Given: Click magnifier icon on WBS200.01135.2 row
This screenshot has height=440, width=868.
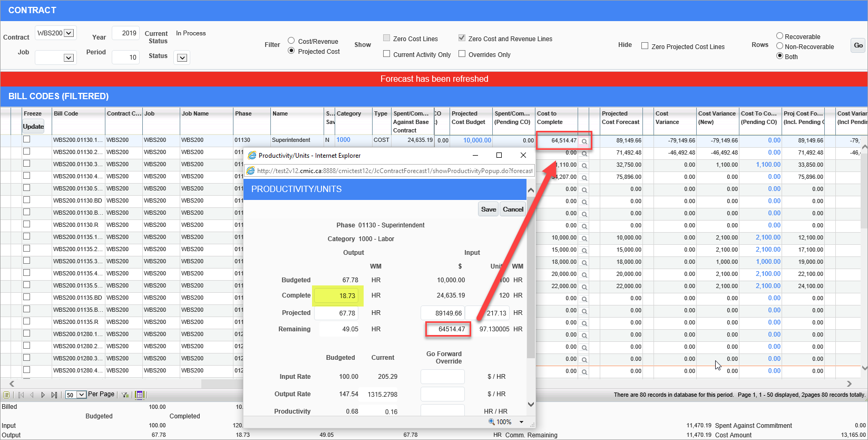Looking at the screenshot, I should click(x=584, y=250).
